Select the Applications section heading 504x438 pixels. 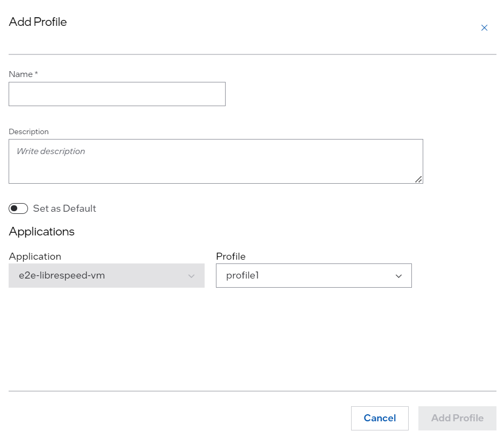pyautogui.click(x=41, y=232)
